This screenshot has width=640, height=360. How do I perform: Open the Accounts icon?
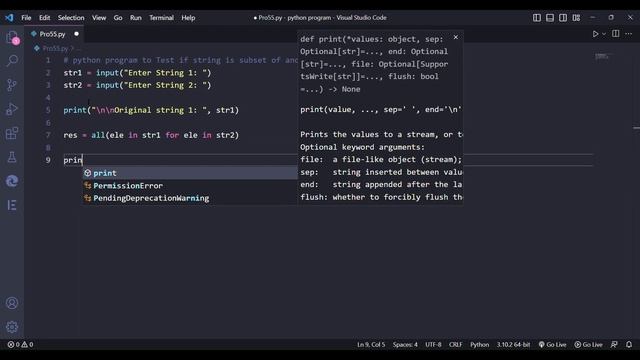click(x=12, y=303)
